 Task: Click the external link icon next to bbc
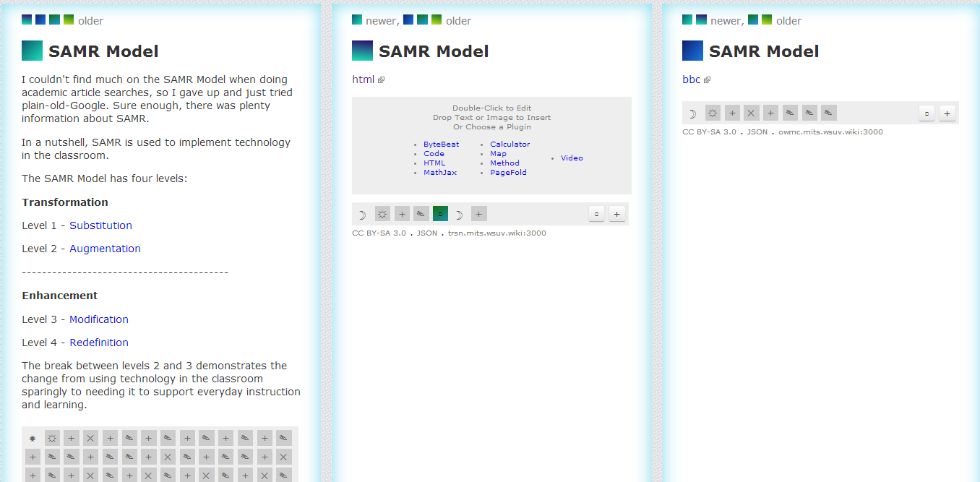707,80
